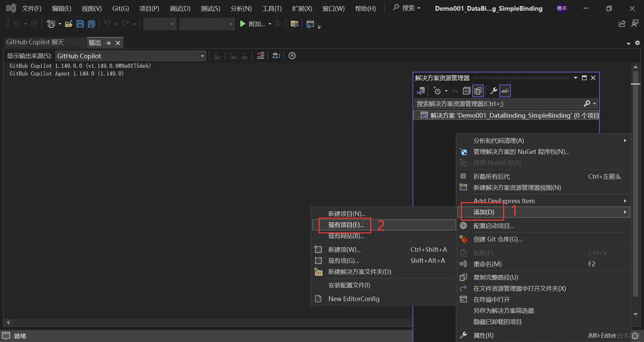The width and height of the screenshot is (644, 342).
Task: Toggle Show All Files in Solution Explorer
Action: coord(478,91)
